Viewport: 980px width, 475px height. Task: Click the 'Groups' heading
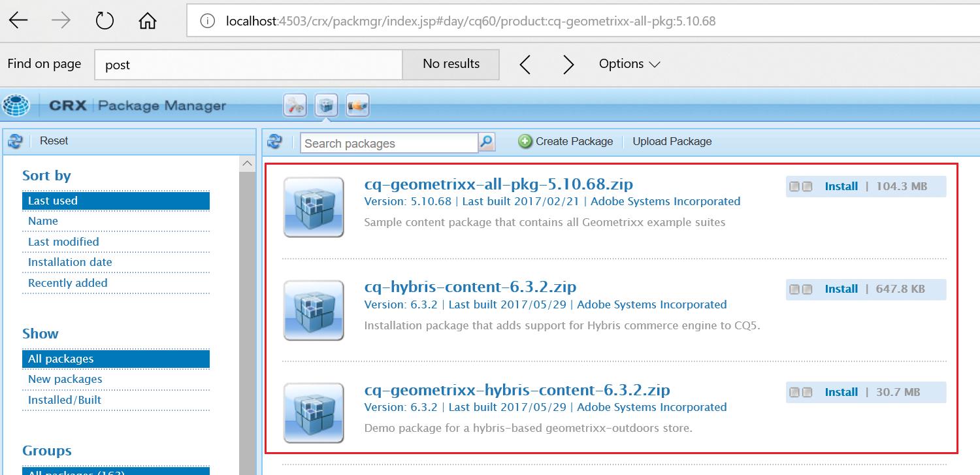(x=47, y=451)
